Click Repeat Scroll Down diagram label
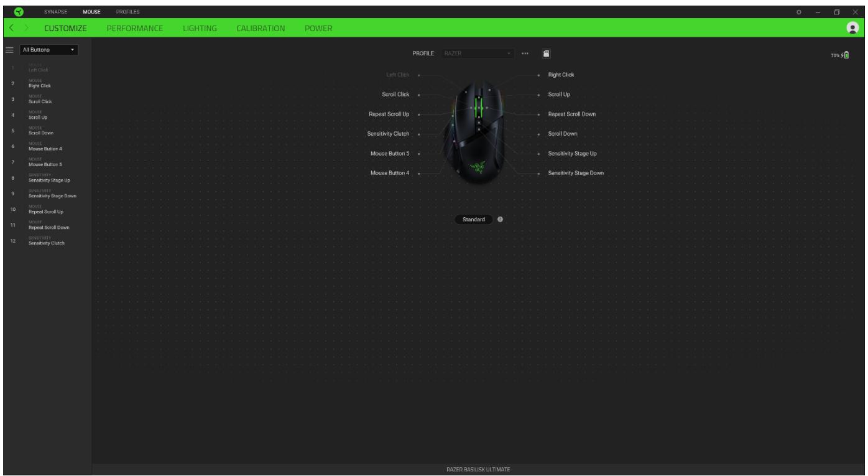This screenshot has width=868, height=476. 572,114
